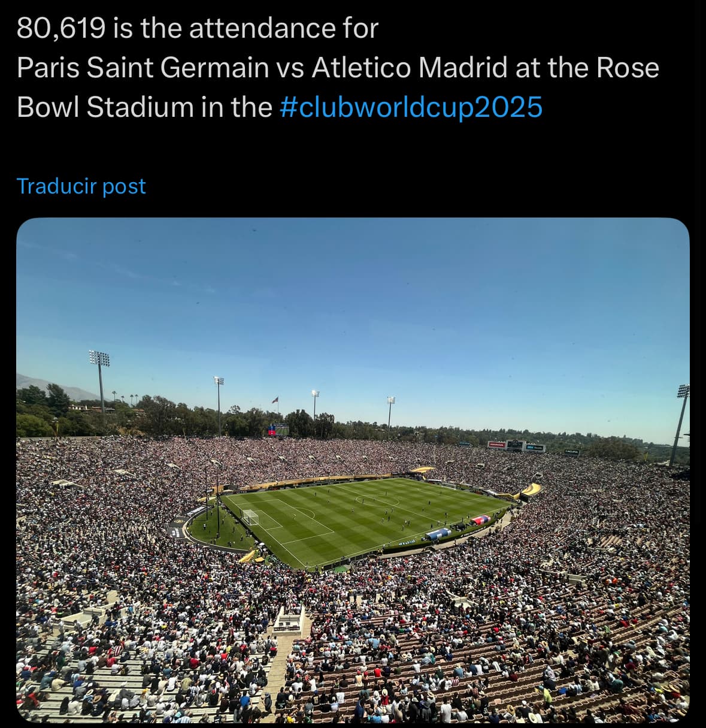
Task: Click the red Honda advertising board
Action: [496, 444]
